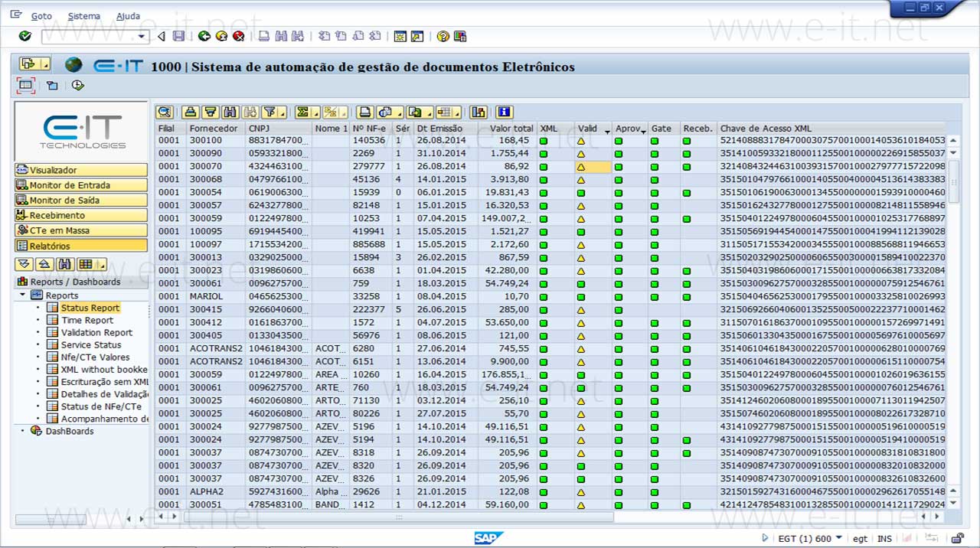
Task: Select the Status Report tree item
Action: [x=90, y=308]
